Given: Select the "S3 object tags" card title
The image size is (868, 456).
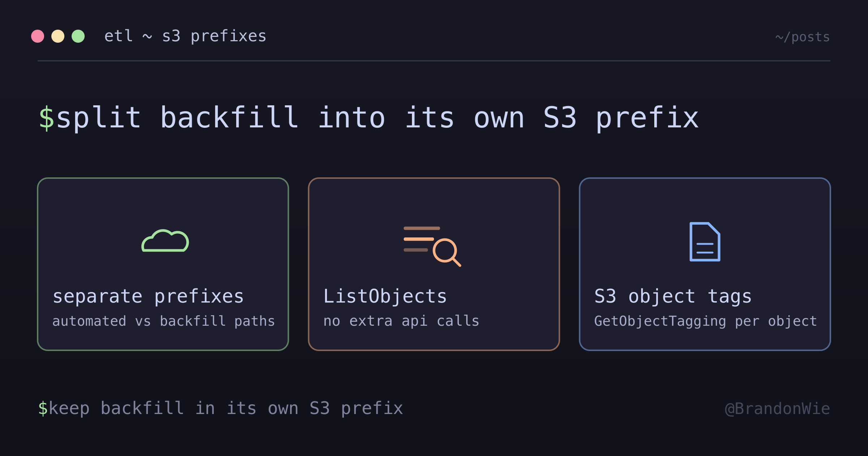Looking at the screenshot, I should [x=673, y=297].
